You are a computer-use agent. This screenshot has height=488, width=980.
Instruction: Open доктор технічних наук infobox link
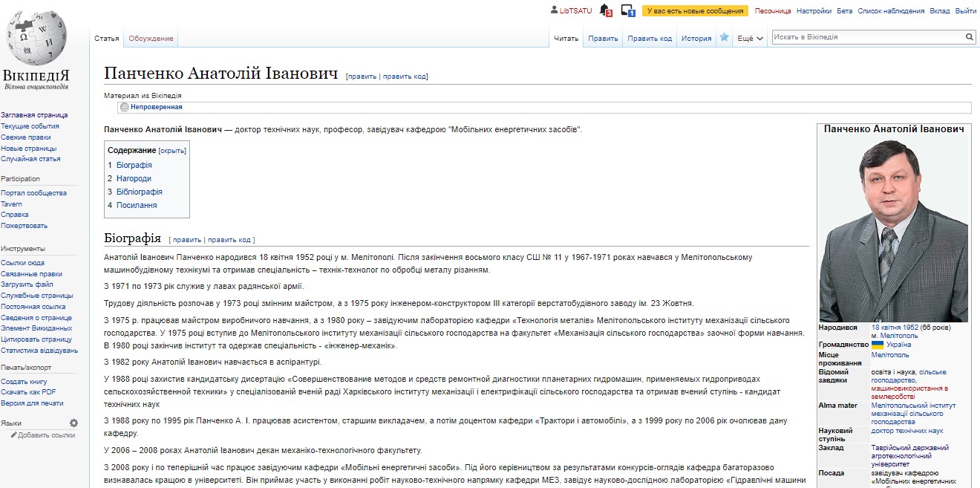coord(907,431)
